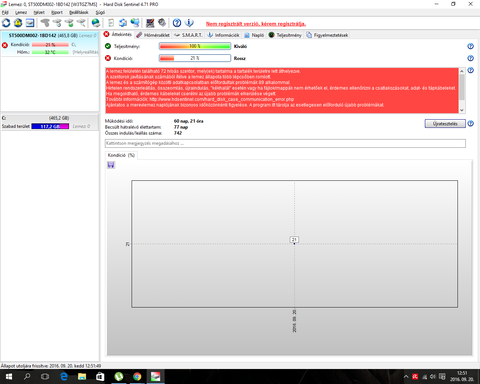Click the refresh toolbar icon

[6, 23]
